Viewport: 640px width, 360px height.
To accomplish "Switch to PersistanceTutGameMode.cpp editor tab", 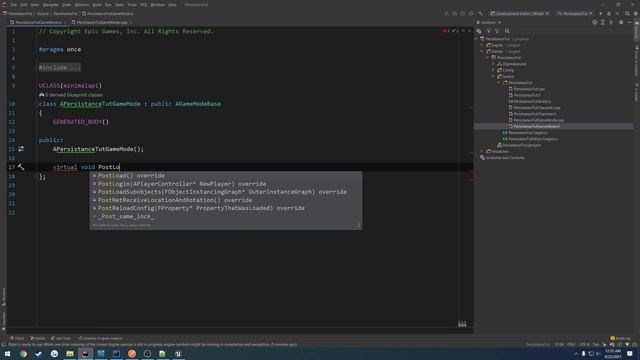I will coord(102,22).
